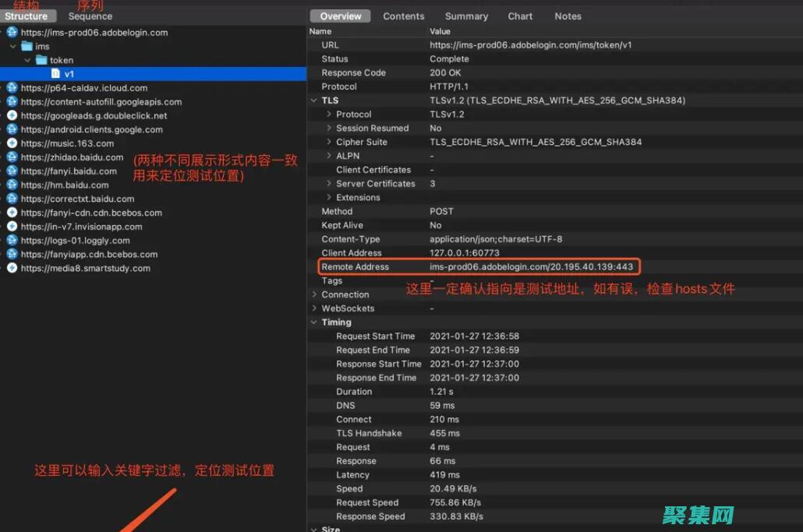This screenshot has width=803, height=532.
Task: Click the site icon for music.163.com
Action: pos(10,143)
